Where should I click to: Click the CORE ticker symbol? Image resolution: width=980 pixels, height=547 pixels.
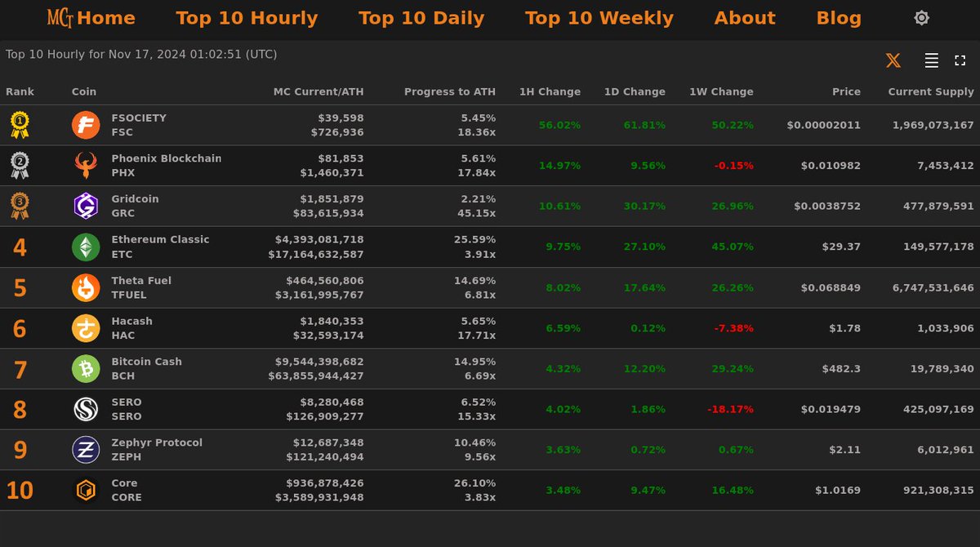click(x=127, y=497)
